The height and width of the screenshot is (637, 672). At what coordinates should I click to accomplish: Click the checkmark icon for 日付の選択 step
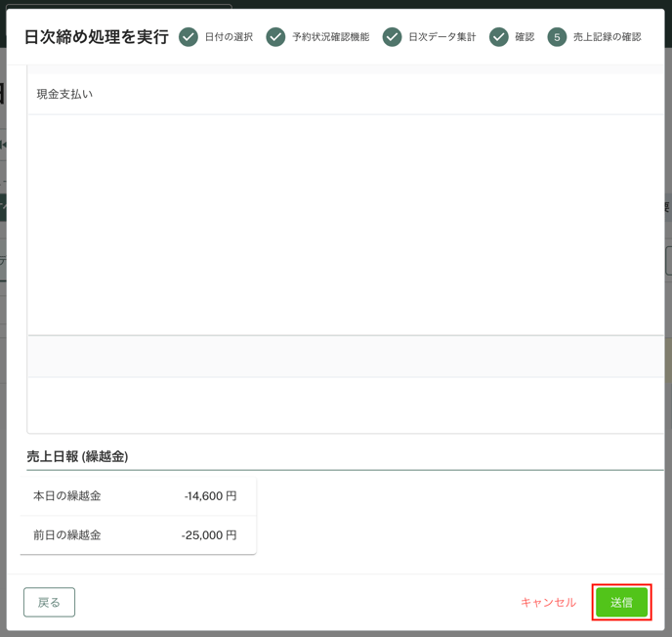(189, 37)
